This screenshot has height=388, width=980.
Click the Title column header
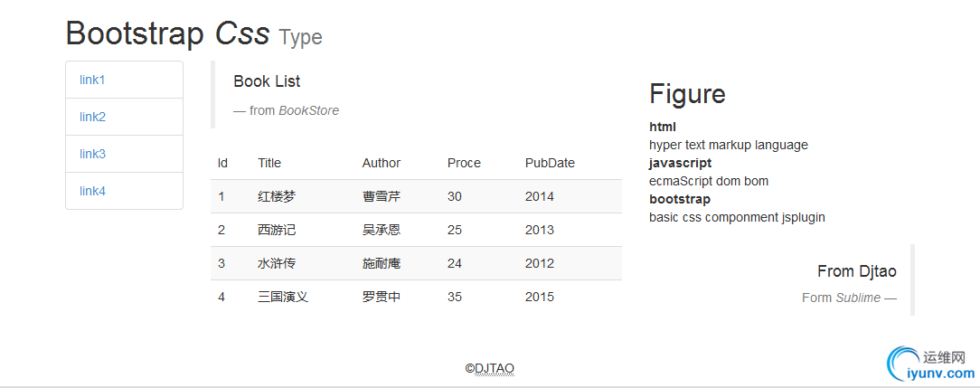269,163
